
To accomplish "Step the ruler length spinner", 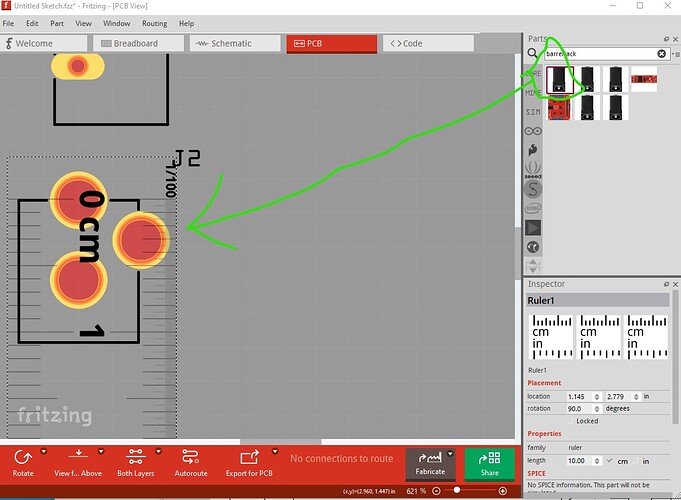I will pyautogui.click(x=597, y=461).
